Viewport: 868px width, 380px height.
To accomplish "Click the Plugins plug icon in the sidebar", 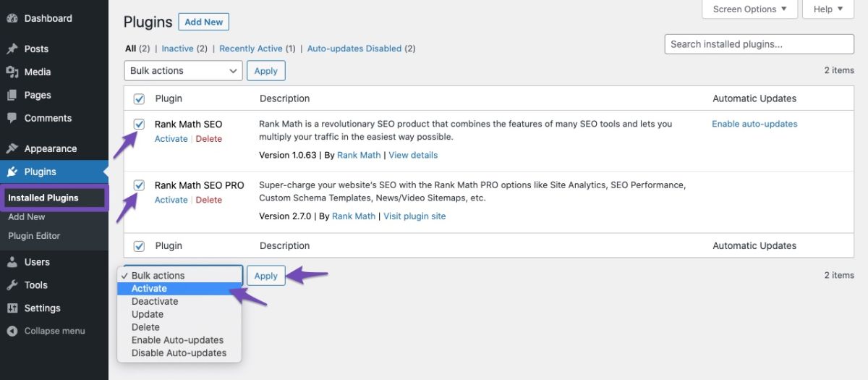I will 12,172.
